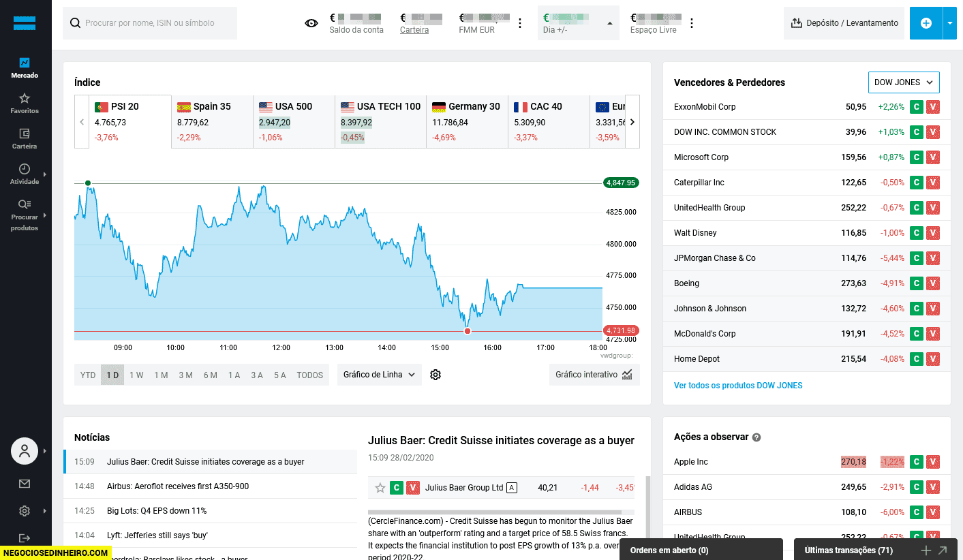Click the product search input field
The height and width of the screenshot is (560, 963).
point(150,23)
